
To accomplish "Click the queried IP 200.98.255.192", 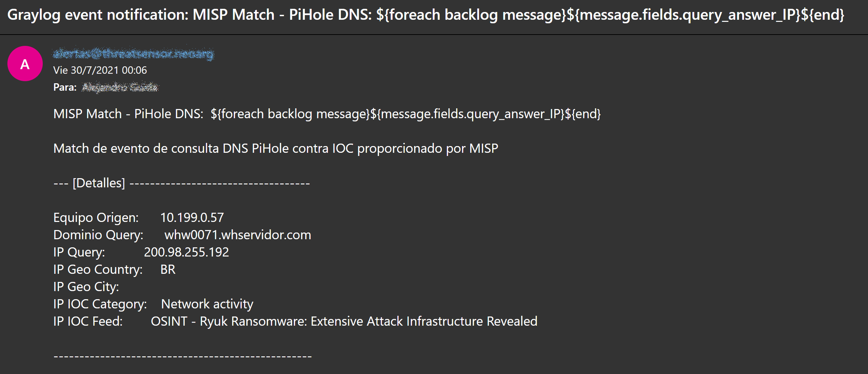I will coord(187,252).
